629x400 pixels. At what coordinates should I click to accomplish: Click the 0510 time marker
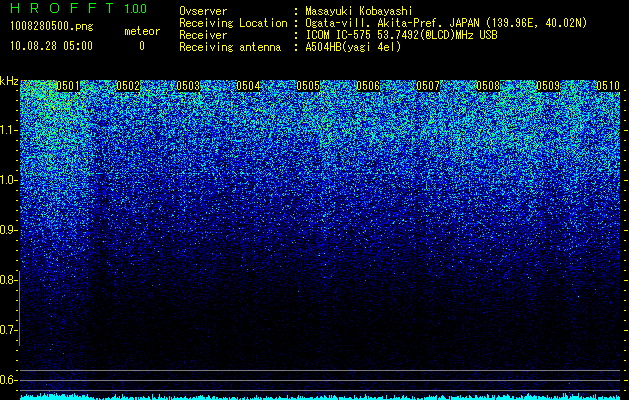pos(608,86)
